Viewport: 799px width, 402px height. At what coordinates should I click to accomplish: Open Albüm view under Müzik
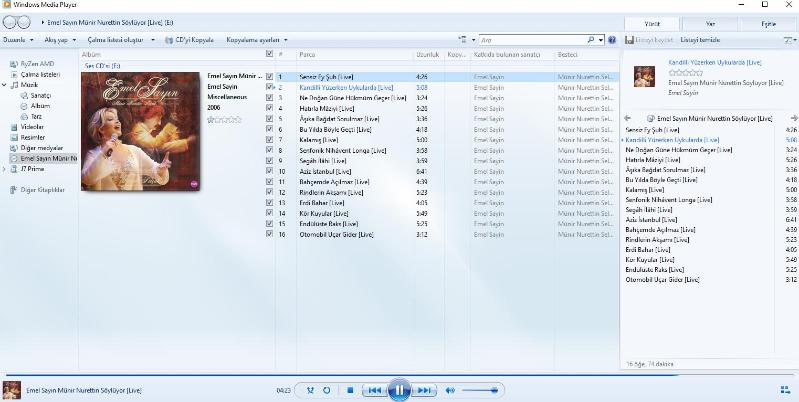35,106
